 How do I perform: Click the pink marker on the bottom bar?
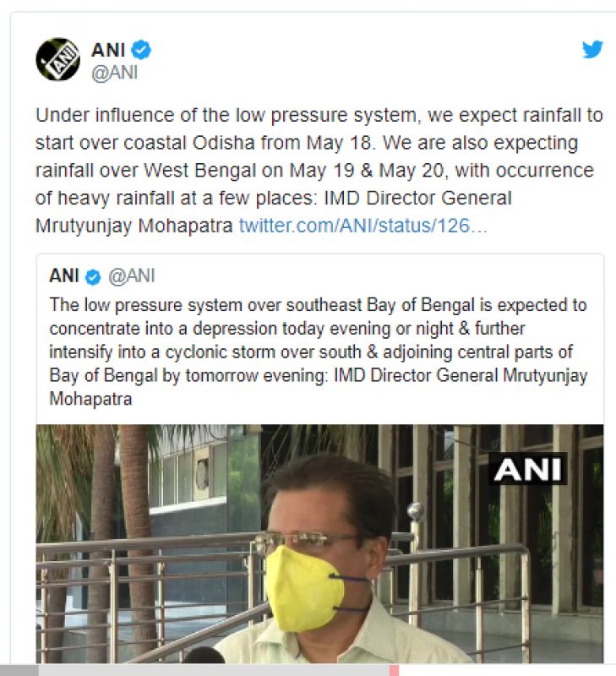click(x=394, y=670)
